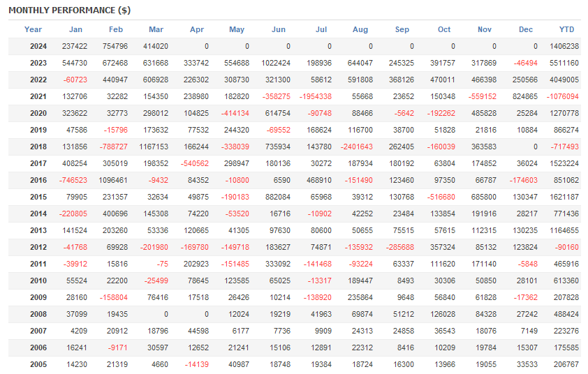Select the 2010 year row label
The width and height of the screenshot is (588, 374).
38,280
